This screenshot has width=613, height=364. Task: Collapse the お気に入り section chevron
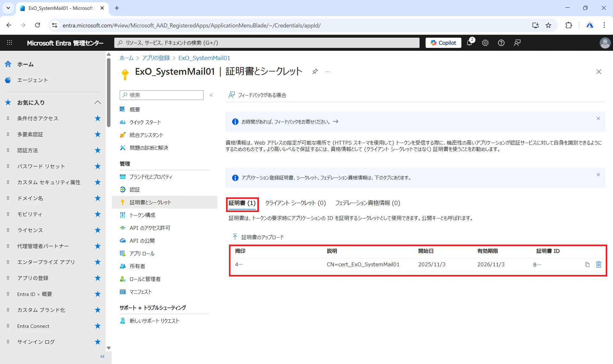(x=98, y=102)
